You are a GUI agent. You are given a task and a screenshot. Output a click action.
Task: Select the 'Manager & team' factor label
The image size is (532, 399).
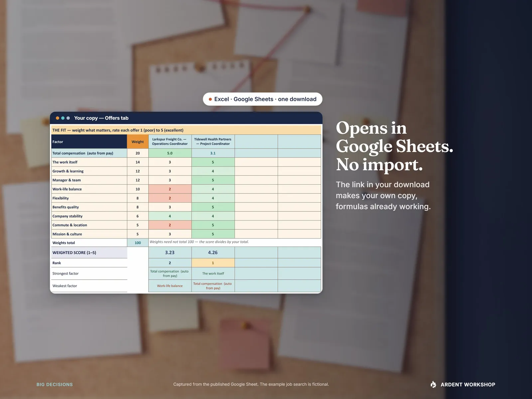coord(89,180)
